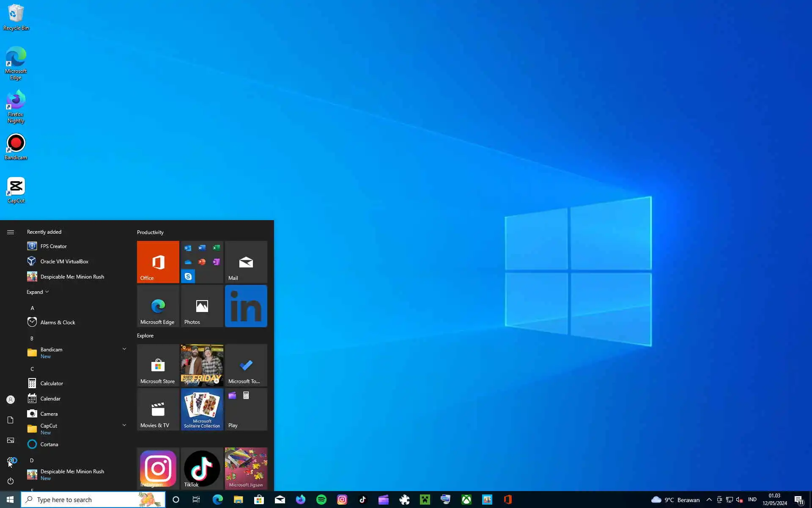Click the Power icon in Start sidebar
The width and height of the screenshot is (812, 508).
(11, 481)
